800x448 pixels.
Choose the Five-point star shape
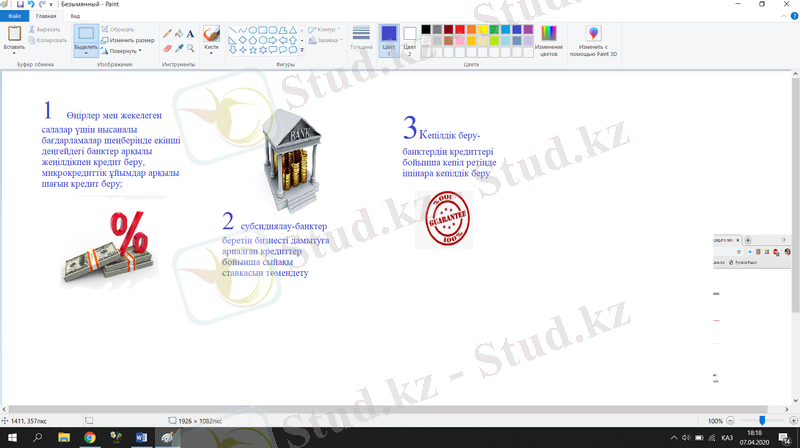[253, 50]
